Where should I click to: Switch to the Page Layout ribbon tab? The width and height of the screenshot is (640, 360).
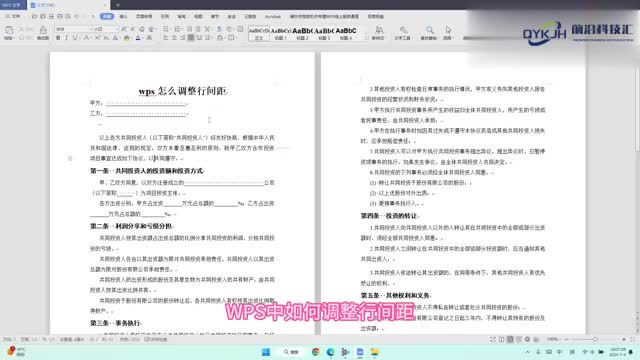(x=144, y=16)
